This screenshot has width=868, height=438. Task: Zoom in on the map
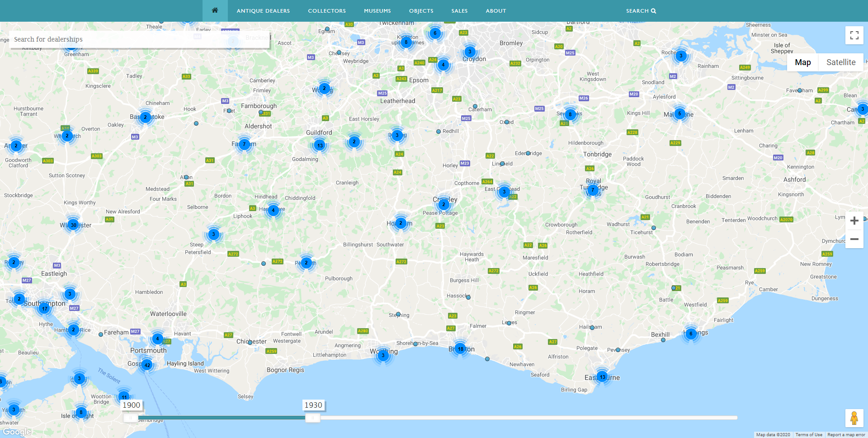[x=854, y=221]
